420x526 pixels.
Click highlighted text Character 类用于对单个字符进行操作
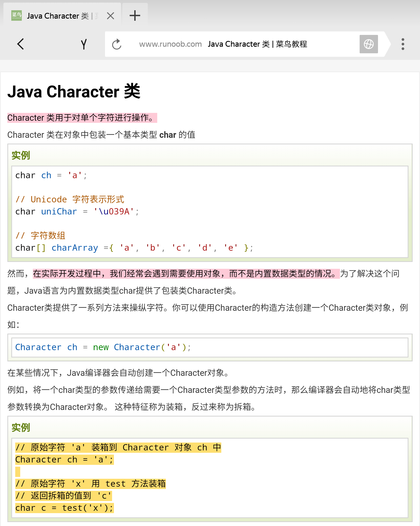[x=82, y=118]
